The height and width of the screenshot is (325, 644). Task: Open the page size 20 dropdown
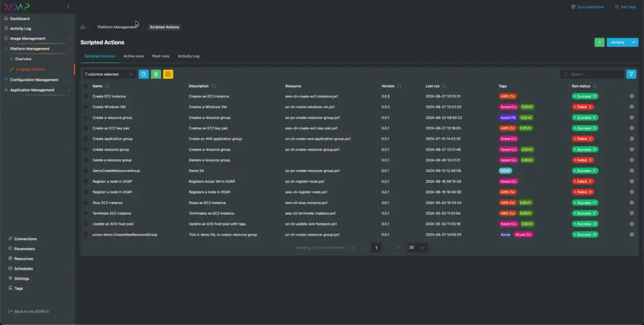click(x=417, y=248)
